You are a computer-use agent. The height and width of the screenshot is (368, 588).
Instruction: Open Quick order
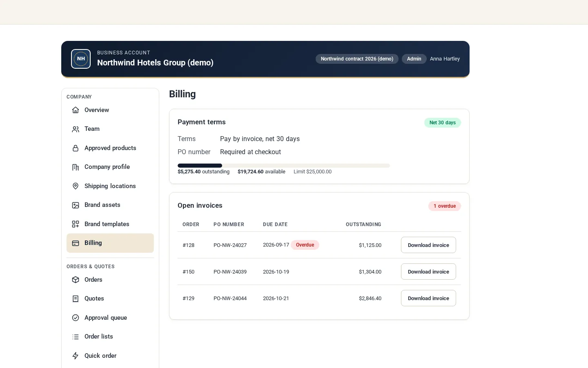coord(110,356)
